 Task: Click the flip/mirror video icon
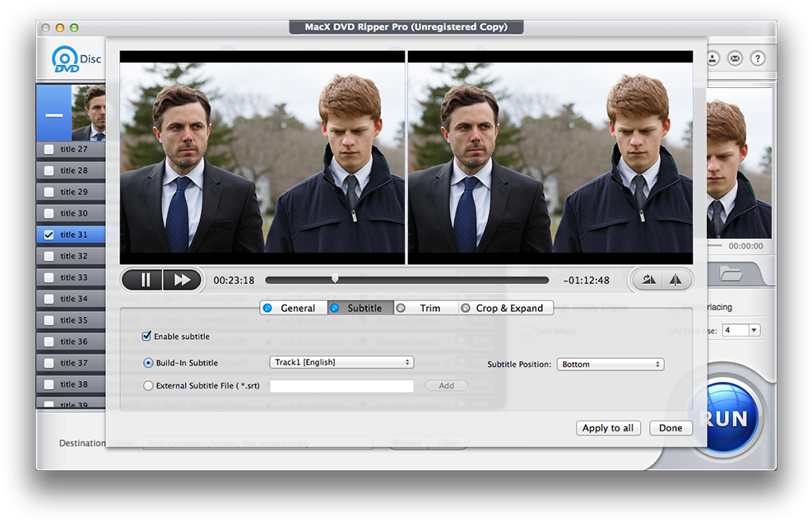click(675, 280)
